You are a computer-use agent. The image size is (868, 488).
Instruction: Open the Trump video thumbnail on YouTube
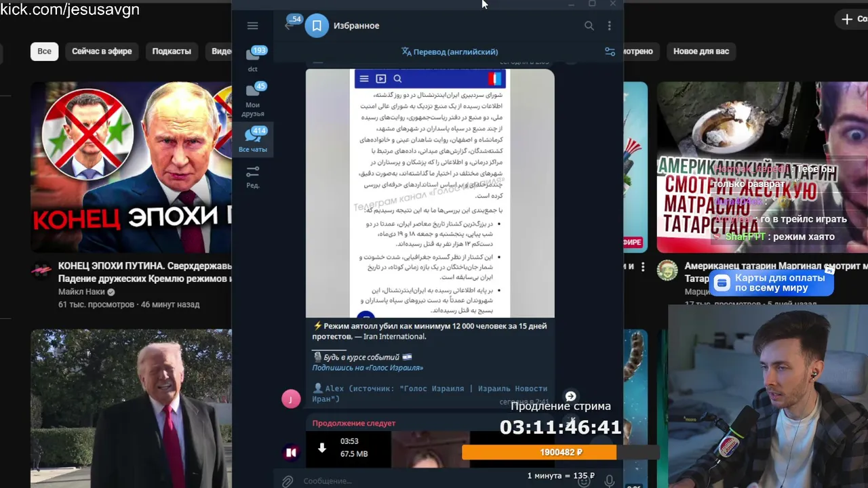click(x=131, y=409)
